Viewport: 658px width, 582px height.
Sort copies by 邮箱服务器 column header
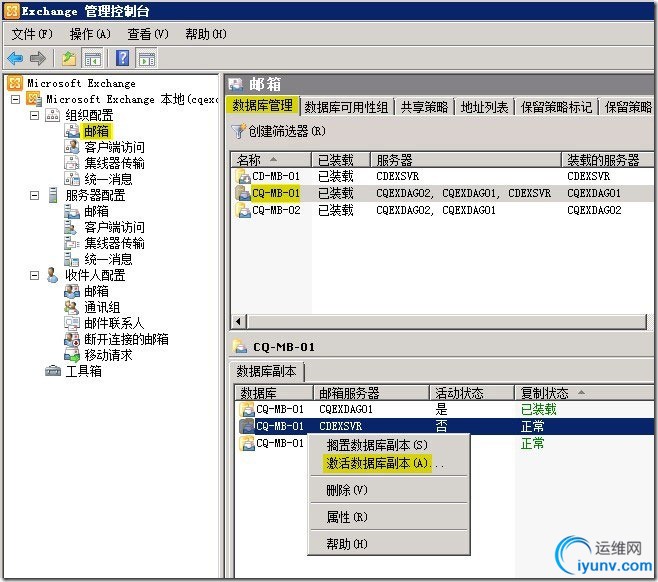click(371, 393)
